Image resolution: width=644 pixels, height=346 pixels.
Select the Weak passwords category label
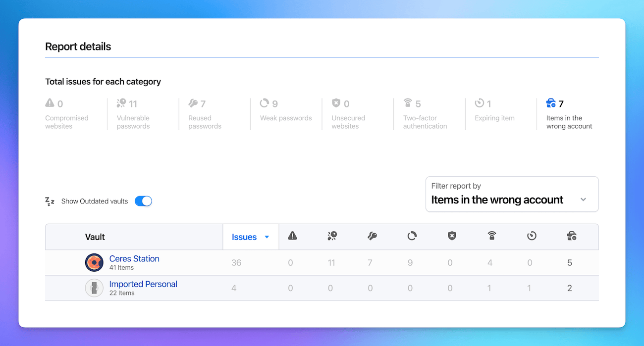point(286,118)
